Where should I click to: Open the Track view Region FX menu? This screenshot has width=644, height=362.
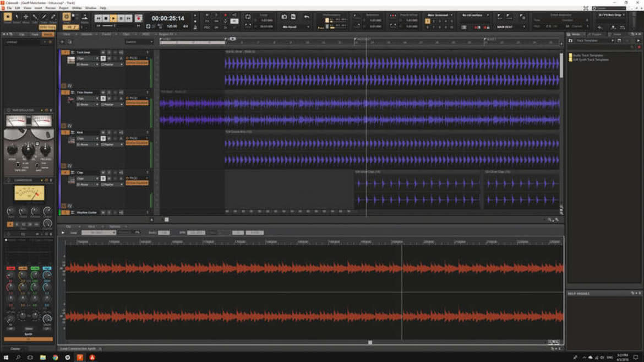coord(166,34)
